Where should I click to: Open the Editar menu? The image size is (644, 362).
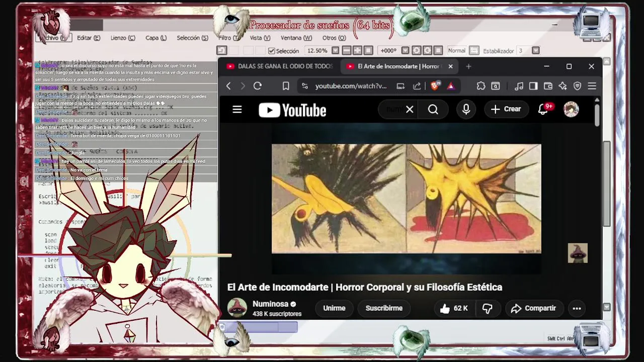(89, 38)
